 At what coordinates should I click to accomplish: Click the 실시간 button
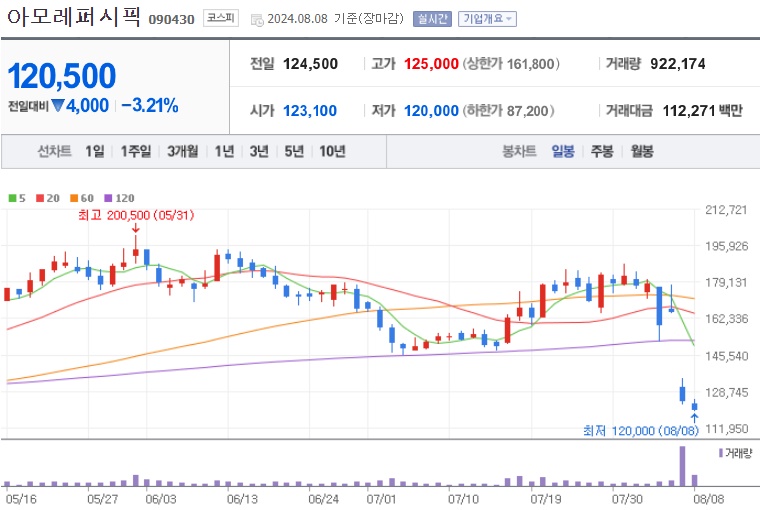[432, 19]
